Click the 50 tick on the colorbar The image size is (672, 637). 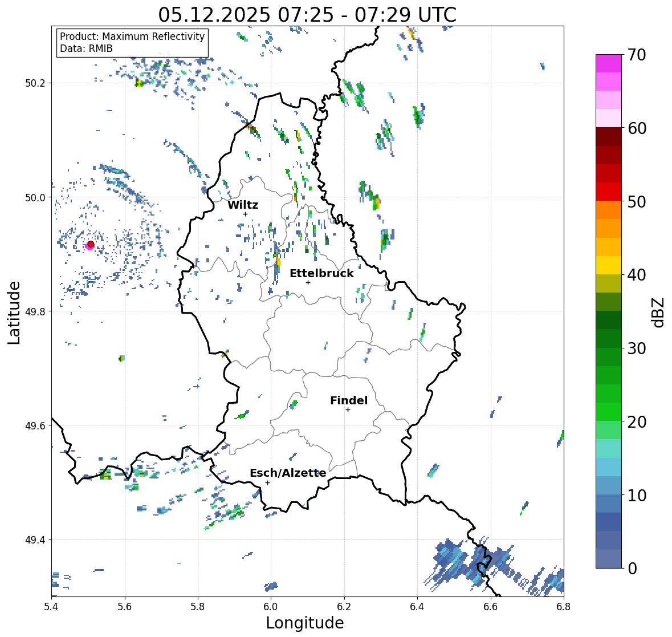[637, 201]
